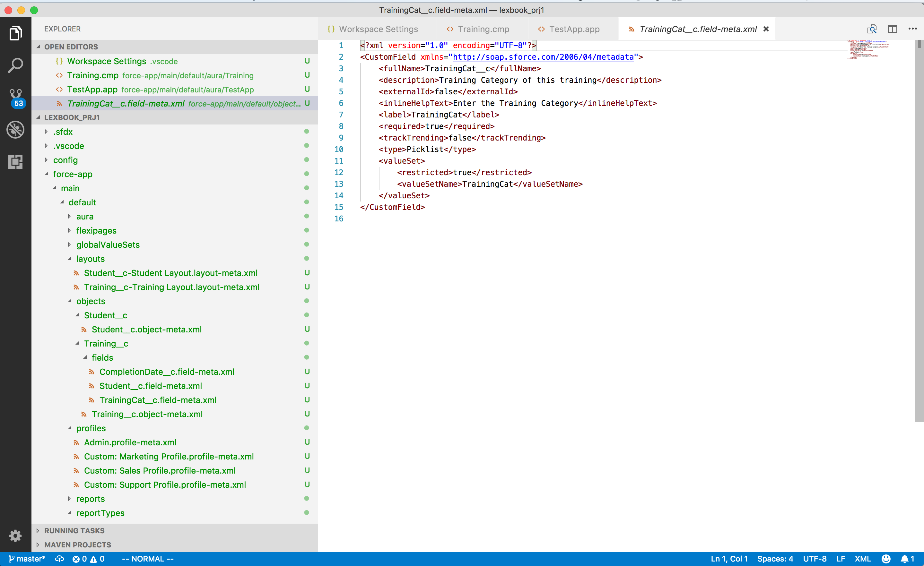Image resolution: width=924 pixels, height=566 pixels.
Task: Collapse the force-app folder
Action: (47, 174)
